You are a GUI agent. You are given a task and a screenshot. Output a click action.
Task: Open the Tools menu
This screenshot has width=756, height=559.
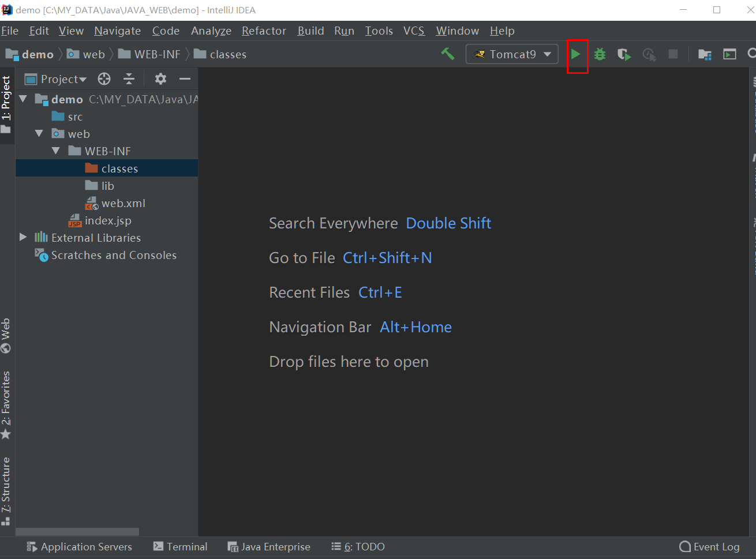(x=379, y=31)
